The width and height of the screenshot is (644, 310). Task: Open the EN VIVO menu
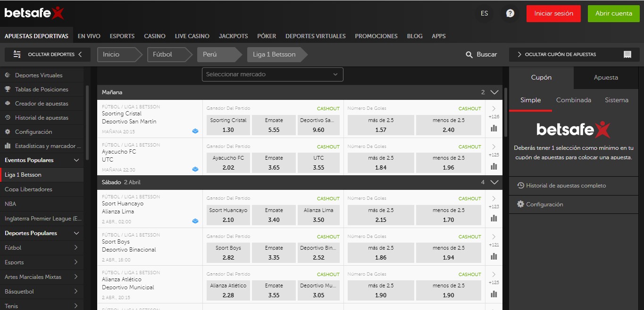[89, 36]
